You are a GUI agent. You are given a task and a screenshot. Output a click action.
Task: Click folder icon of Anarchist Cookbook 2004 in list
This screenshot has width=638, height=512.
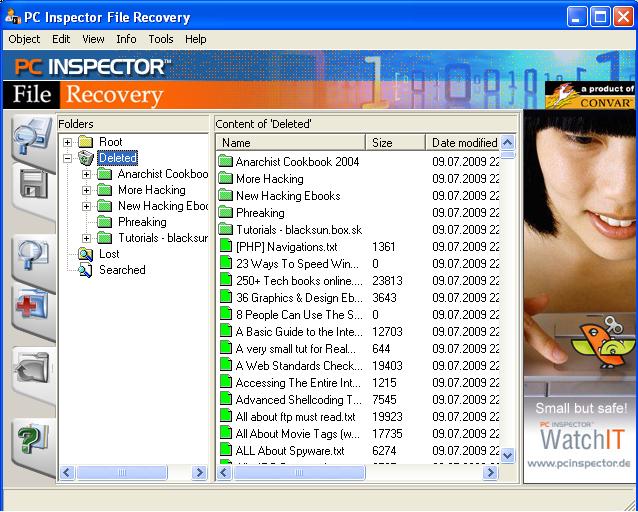tap(225, 162)
